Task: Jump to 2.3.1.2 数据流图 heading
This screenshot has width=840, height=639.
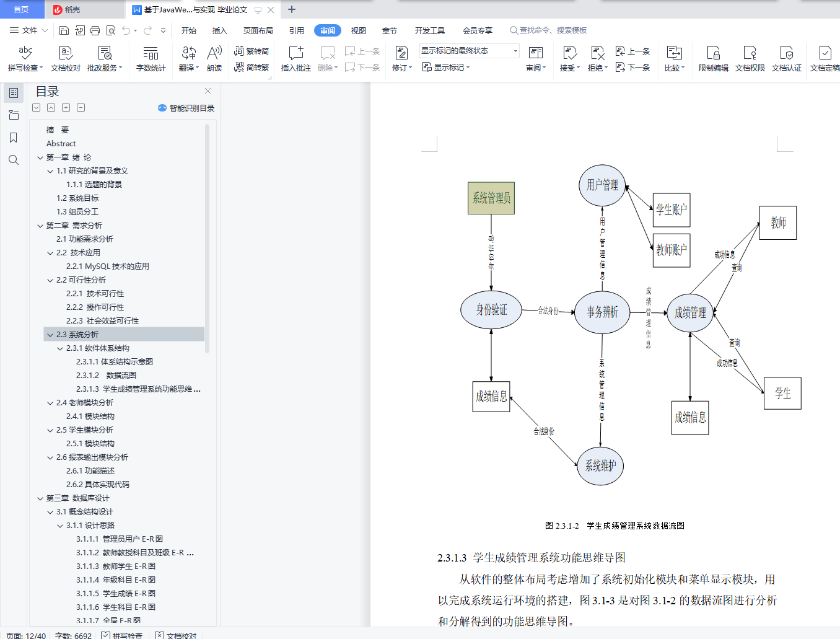Action: click(x=106, y=376)
